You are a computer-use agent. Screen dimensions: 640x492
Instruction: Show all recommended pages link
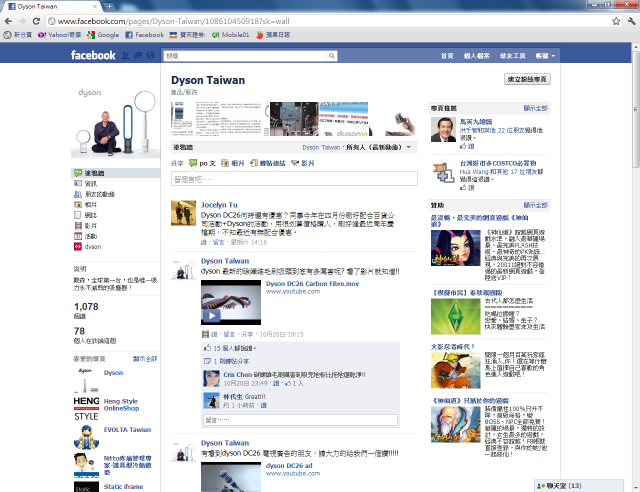point(536,108)
